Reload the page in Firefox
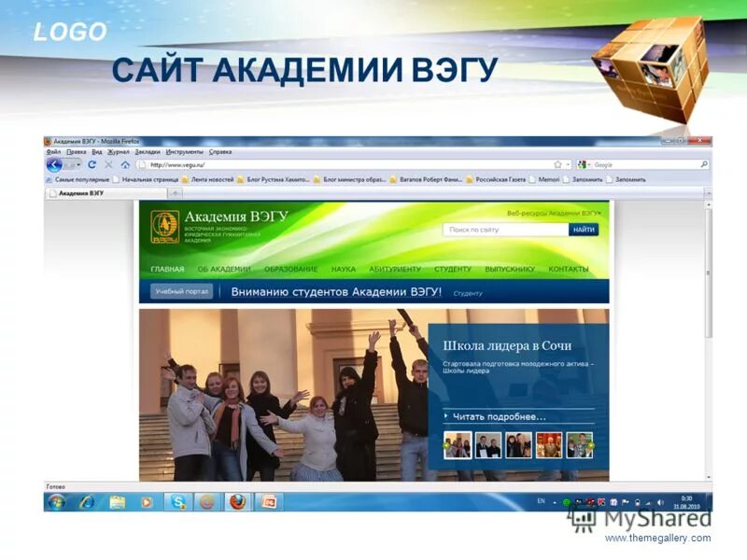 pyautogui.click(x=92, y=164)
